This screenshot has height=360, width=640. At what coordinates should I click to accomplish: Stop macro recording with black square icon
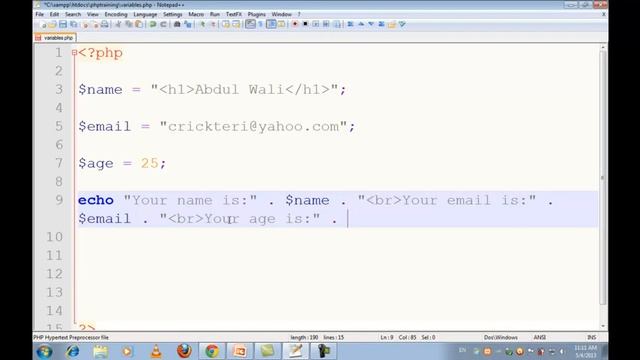point(305,24)
